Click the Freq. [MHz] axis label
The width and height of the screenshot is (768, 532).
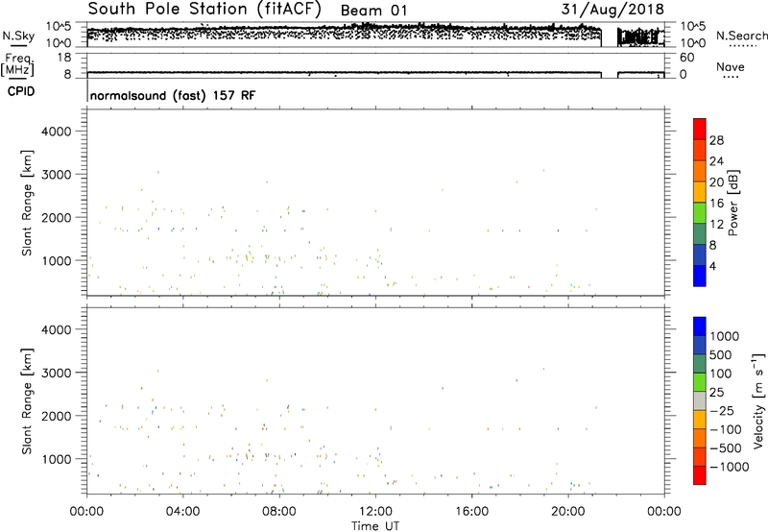click(x=17, y=65)
